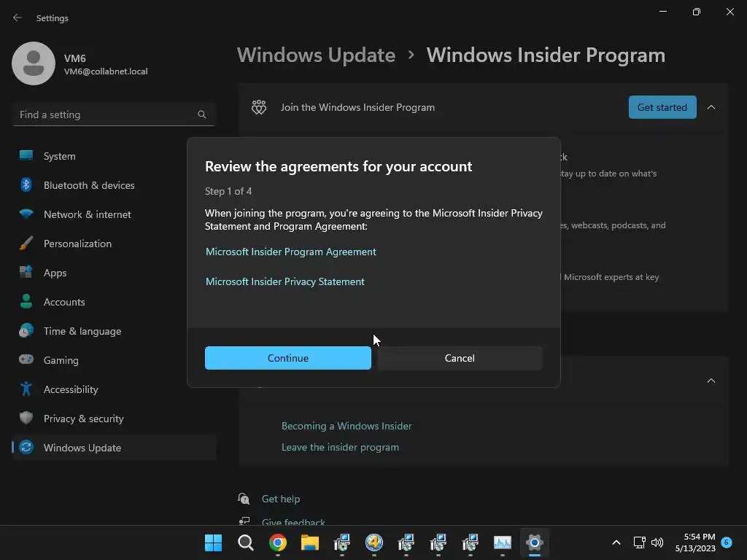This screenshot has width=747, height=560.
Task: Select Windows Update in sidebar
Action: coord(113,448)
